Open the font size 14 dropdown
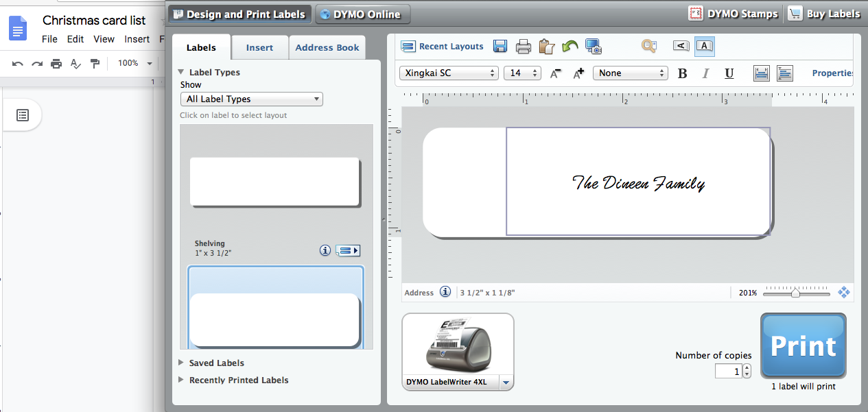 tap(522, 73)
